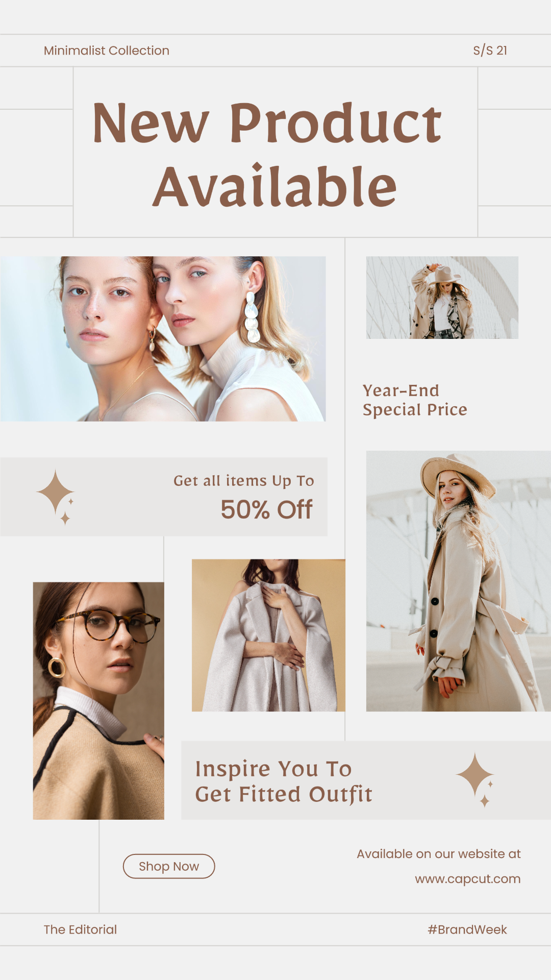The height and width of the screenshot is (980, 551).
Task: Select the woman with tortoise glasses photo
Action: [98, 701]
